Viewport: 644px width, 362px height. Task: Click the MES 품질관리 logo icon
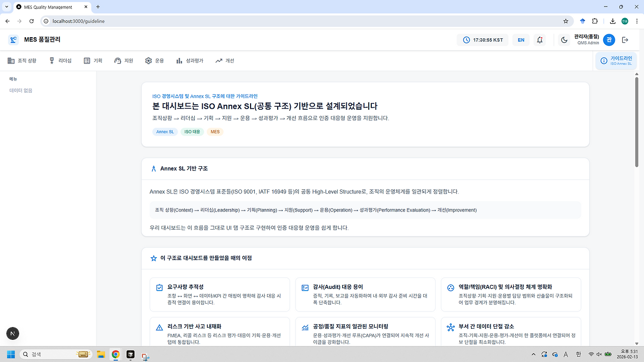[14, 40]
